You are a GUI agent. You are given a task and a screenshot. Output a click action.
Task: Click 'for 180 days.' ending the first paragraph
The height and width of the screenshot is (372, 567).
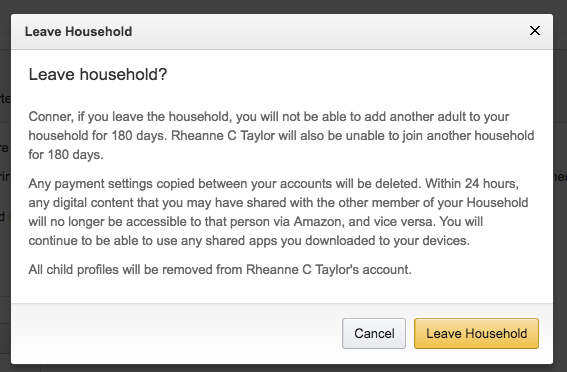pyautogui.click(x=66, y=155)
